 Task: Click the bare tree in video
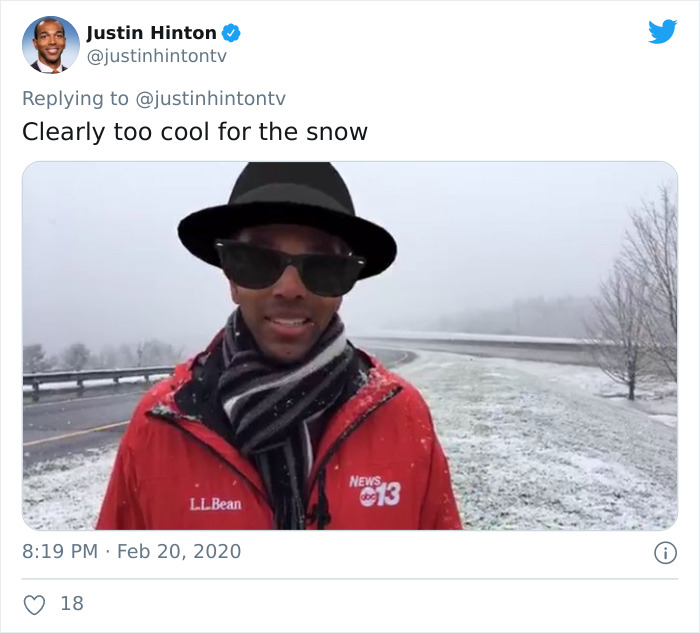click(635, 299)
